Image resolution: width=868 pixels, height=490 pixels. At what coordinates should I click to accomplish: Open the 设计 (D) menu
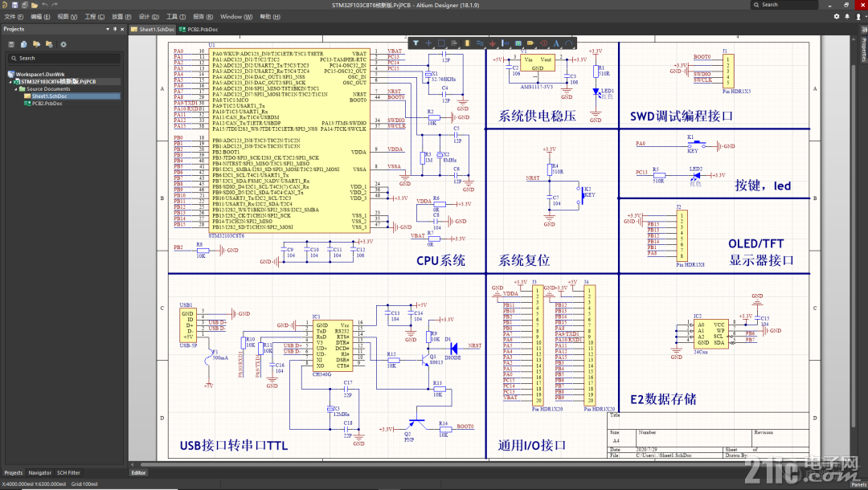click(149, 17)
